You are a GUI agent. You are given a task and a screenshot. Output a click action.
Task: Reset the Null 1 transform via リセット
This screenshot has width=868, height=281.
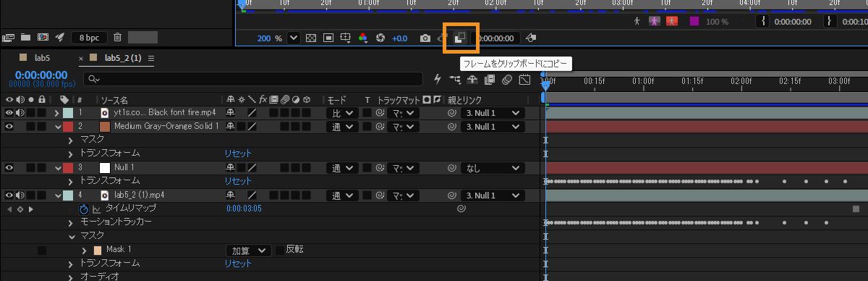[237, 181]
